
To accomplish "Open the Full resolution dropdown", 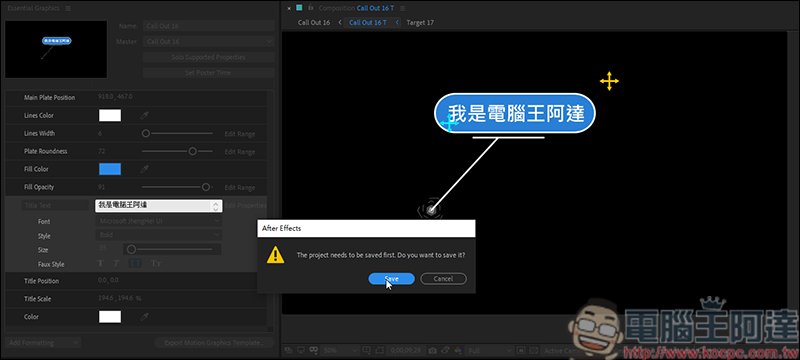I will 490,350.
